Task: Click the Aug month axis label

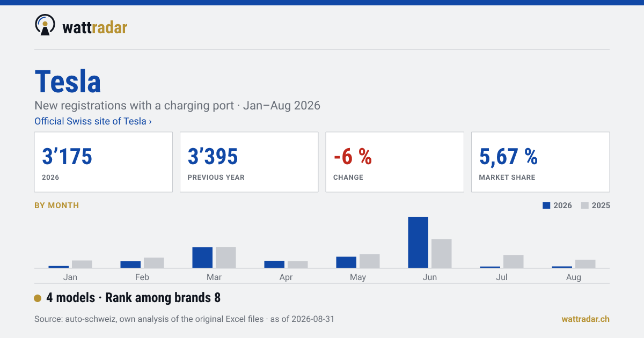Action: point(574,277)
